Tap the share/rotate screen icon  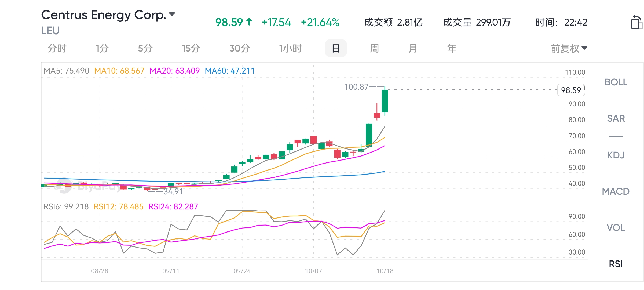tap(636, 22)
